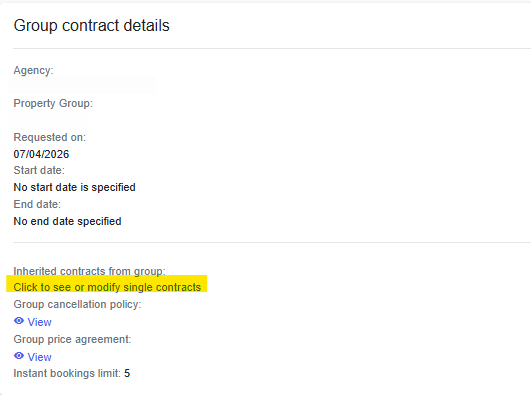Image resolution: width=531 pixels, height=395 pixels.
Task: Select the Group cancellation policy label
Action: coord(77,304)
